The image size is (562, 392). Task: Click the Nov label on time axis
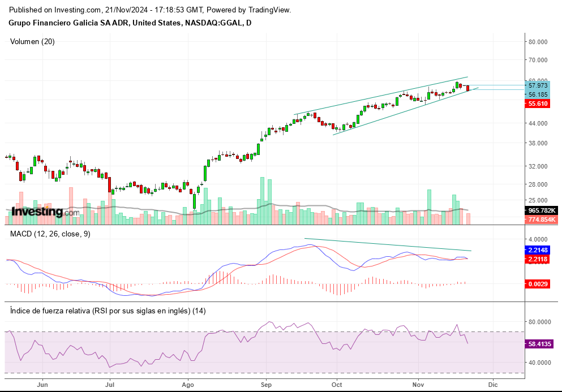coord(418,385)
